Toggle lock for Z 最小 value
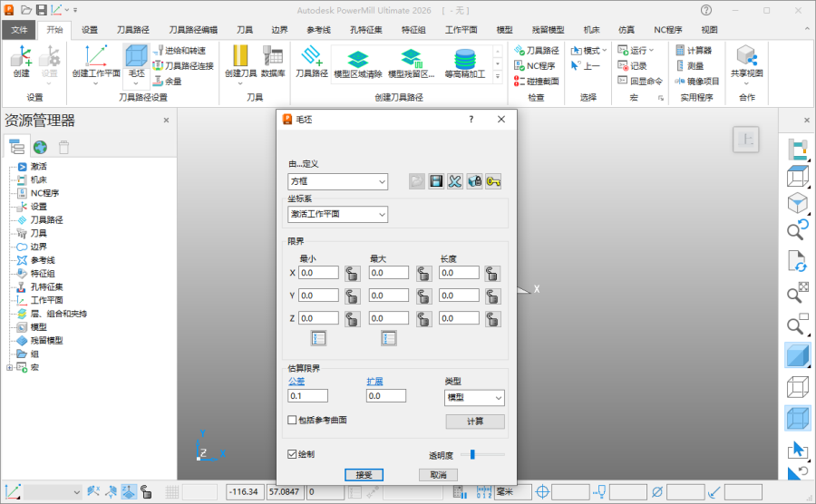Screen dimensions: 816x504 353,319
